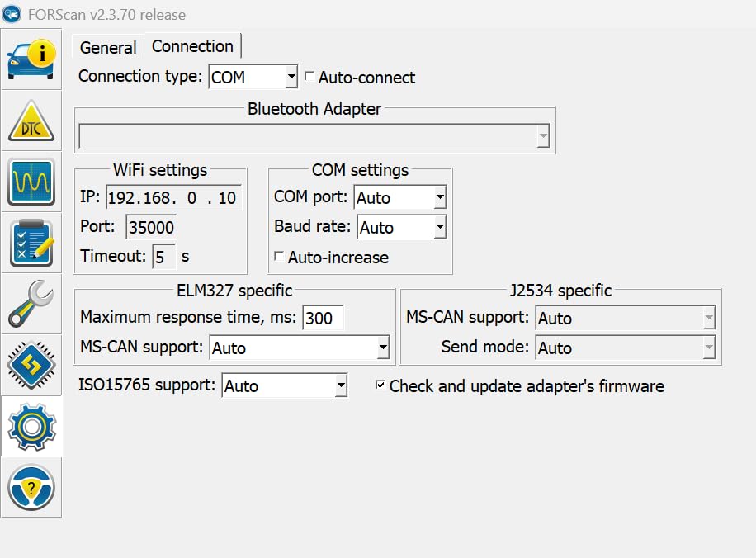Open the Baud rate dropdown
Image resolution: width=756 pixels, height=558 pixels.
click(x=402, y=227)
